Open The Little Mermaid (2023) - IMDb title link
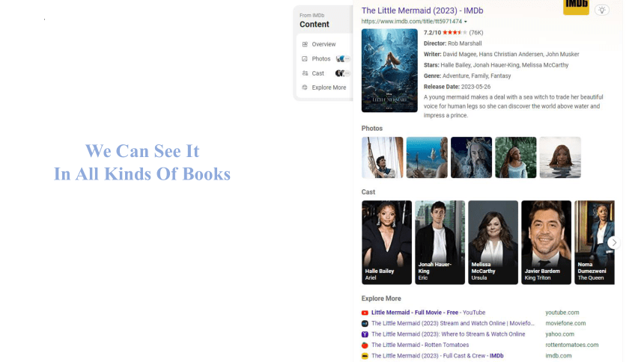The height and width of the screenshot is (362, 644). [x=422, y=10]
